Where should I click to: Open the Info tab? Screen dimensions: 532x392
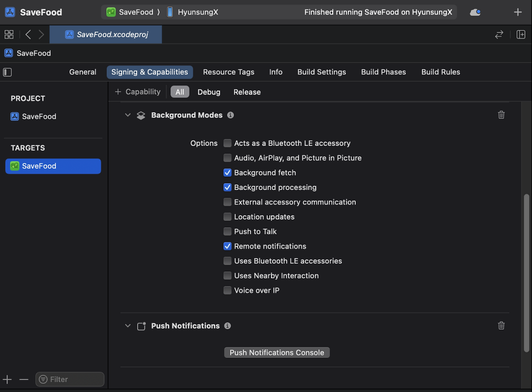coord(276,72)
